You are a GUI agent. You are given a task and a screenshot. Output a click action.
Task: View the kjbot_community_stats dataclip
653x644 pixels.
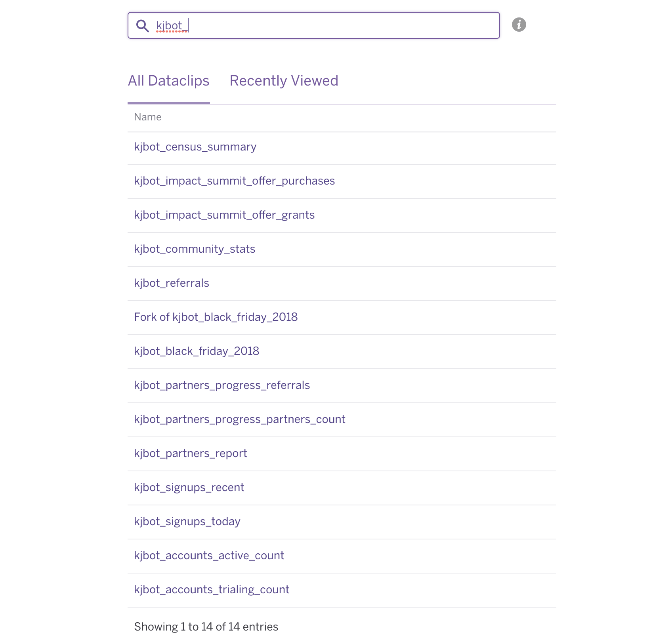[194, 249]
